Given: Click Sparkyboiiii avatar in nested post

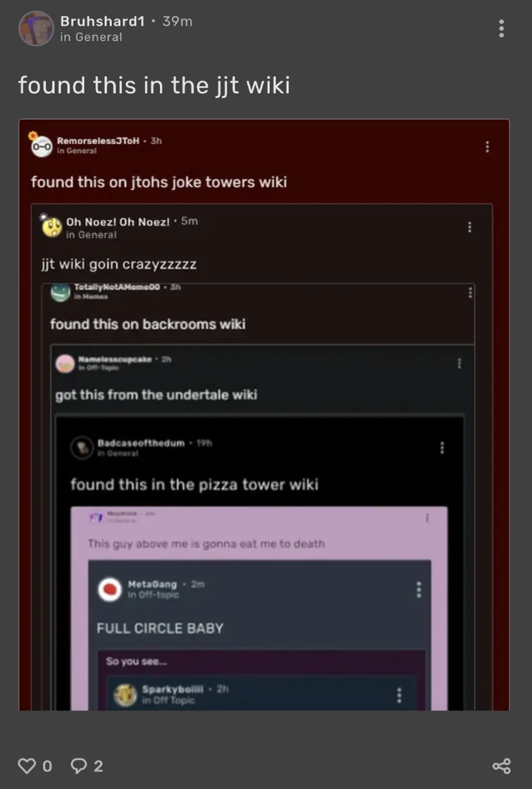Looking at the screenshot, I should (x=125, y=695).
